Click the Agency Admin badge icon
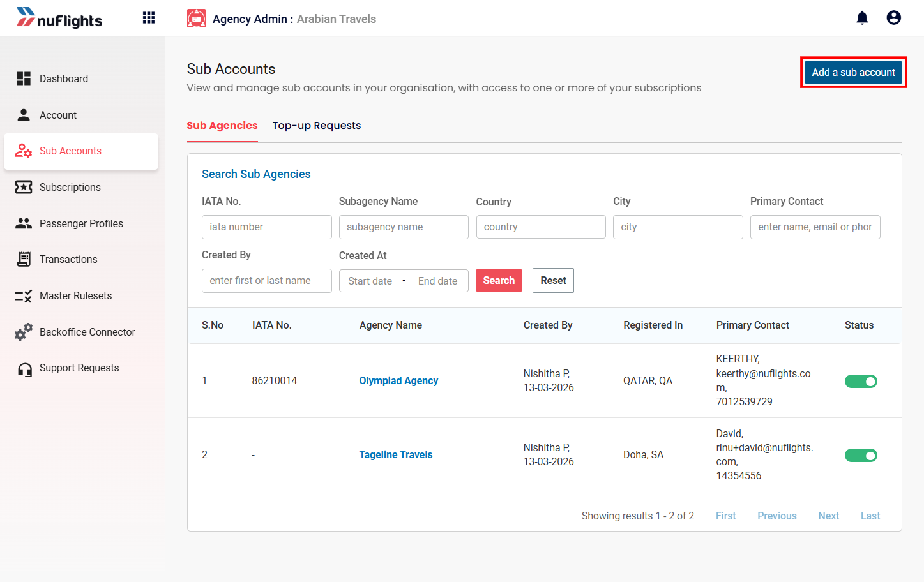 pyautogui.click(x=196, y=19)
